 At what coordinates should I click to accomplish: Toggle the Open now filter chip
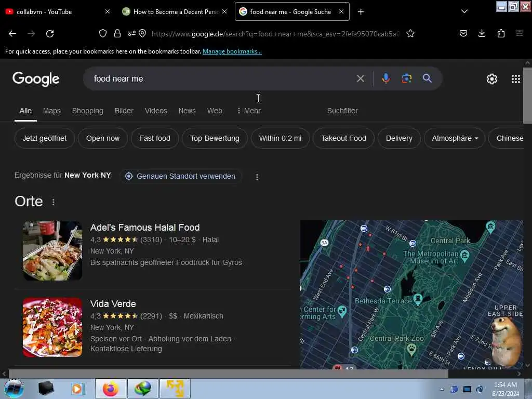103,138
